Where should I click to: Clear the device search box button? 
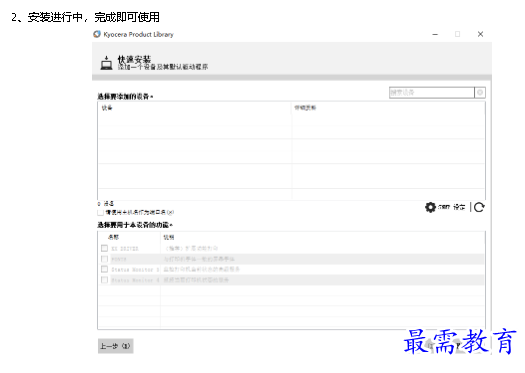480,92
